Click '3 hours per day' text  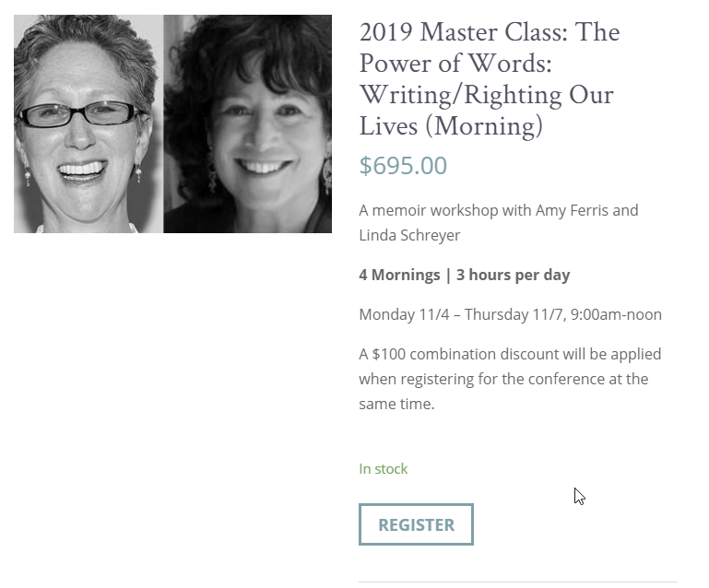click(514, 275)
